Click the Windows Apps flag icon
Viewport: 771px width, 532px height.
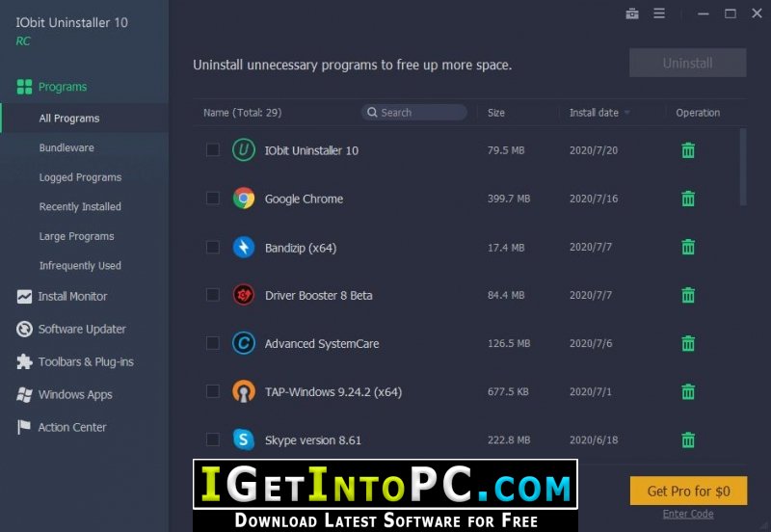[24, 394]
